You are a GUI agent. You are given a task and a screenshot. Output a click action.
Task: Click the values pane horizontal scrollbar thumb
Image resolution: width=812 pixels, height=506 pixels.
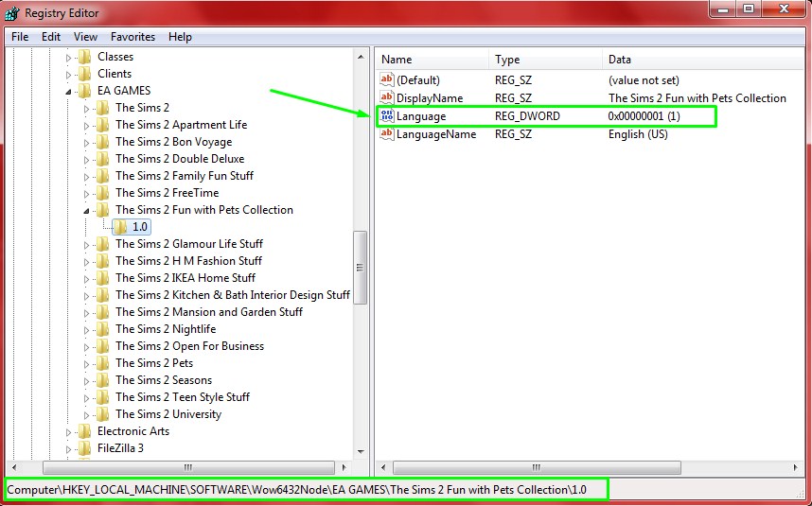pos(537,467)
